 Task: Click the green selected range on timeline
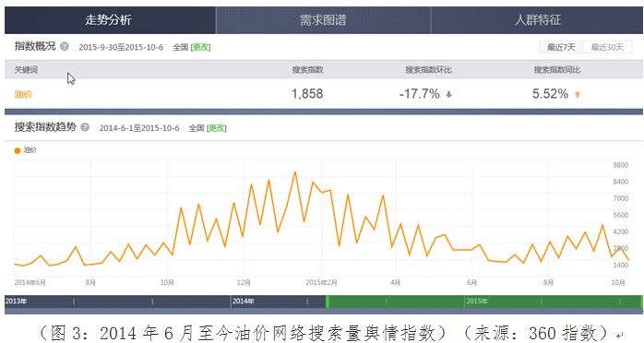(x=484, y=302)
